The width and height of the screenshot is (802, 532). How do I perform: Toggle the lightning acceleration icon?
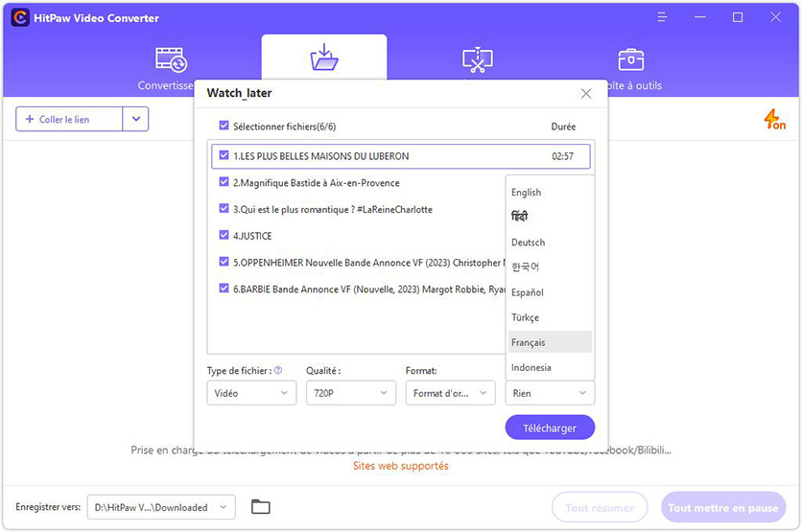point(775,119)
